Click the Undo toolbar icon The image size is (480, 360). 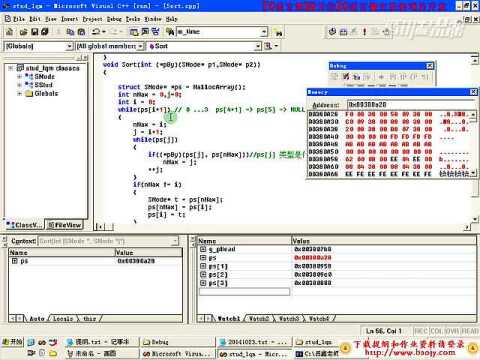[x=96, y=32]
